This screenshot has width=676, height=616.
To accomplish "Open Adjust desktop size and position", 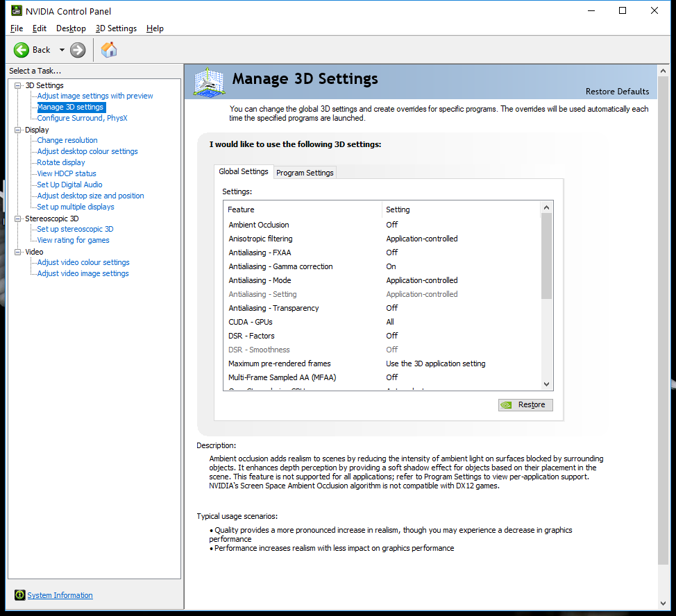I will click(x=90, y=196).
